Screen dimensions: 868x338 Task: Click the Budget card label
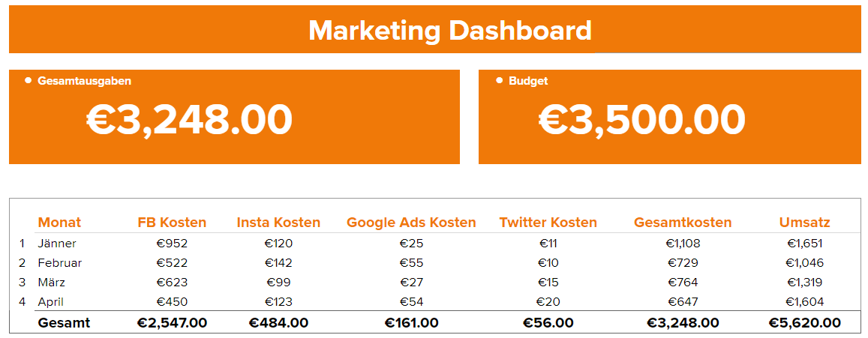[x=528, y=81]
